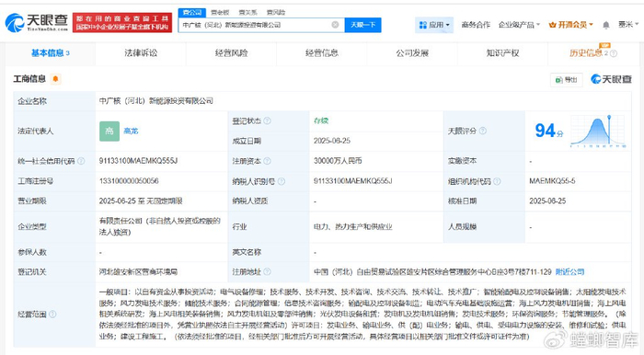Viewport: 644px width, 355px height.
Task: Click the help icon beside 历史信息
Action: [x=614, y=53]
